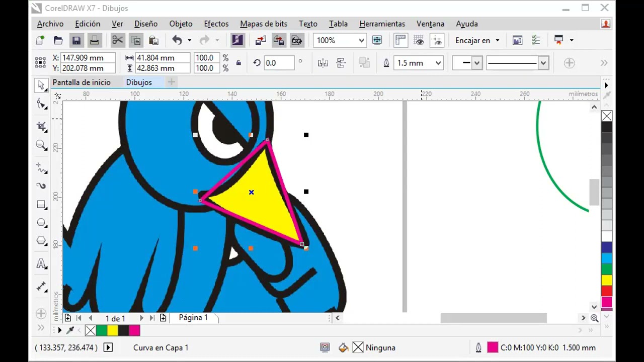Pick the red swatch in color palette
This screenshot has height=362, width=644.
[x=607, y=291]
